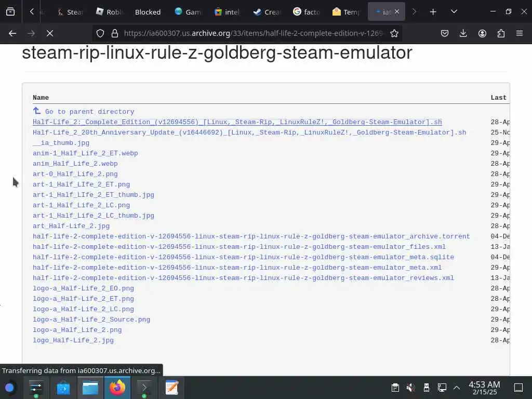Launch Discover software store from taskbar
Screen dimensions: 532x399
(63, 388)
